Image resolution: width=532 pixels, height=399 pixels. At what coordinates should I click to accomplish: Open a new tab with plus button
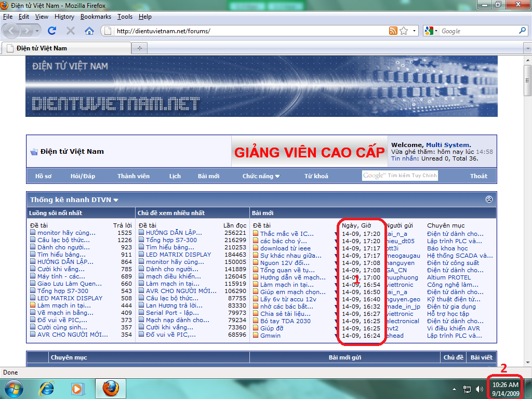tap(139, 48)
